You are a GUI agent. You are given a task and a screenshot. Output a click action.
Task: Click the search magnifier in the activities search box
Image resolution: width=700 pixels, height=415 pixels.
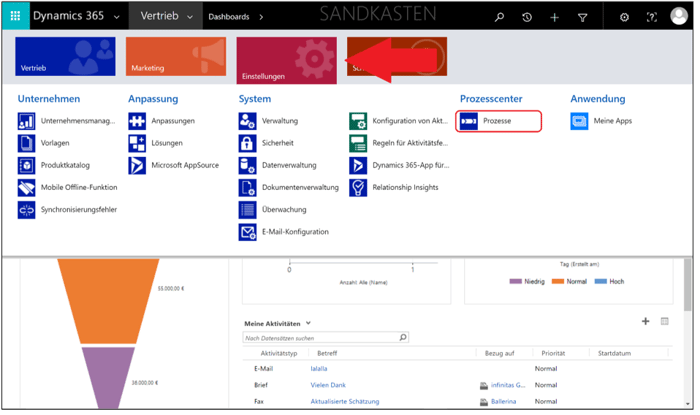[x=403, y=337]
